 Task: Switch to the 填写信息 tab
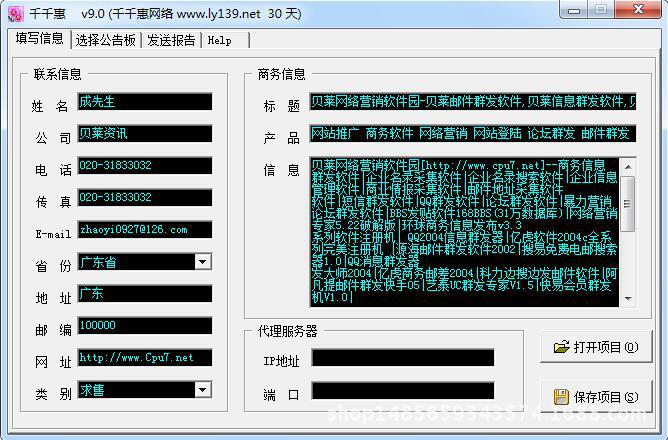(40, 39)
